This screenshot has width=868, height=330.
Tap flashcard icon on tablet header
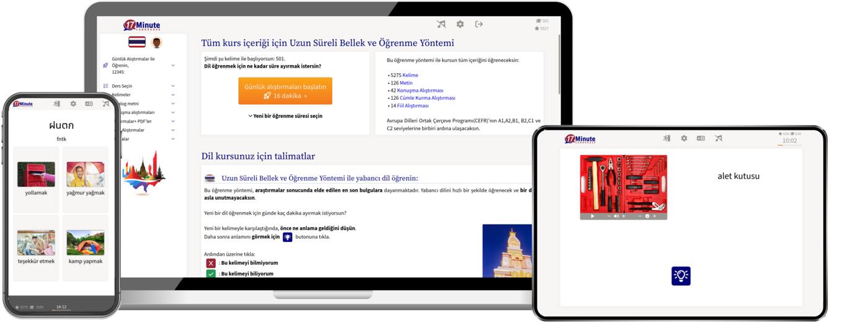(701, 138)
